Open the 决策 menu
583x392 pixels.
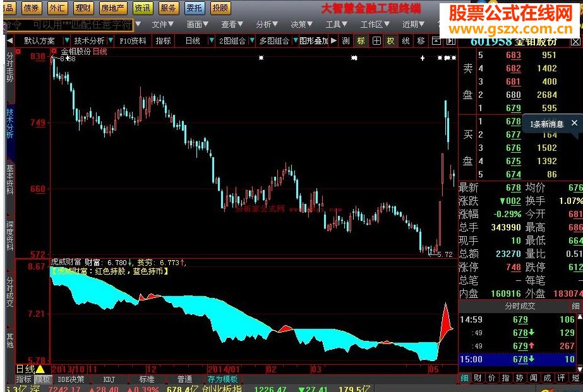click(x=301, y=25)
